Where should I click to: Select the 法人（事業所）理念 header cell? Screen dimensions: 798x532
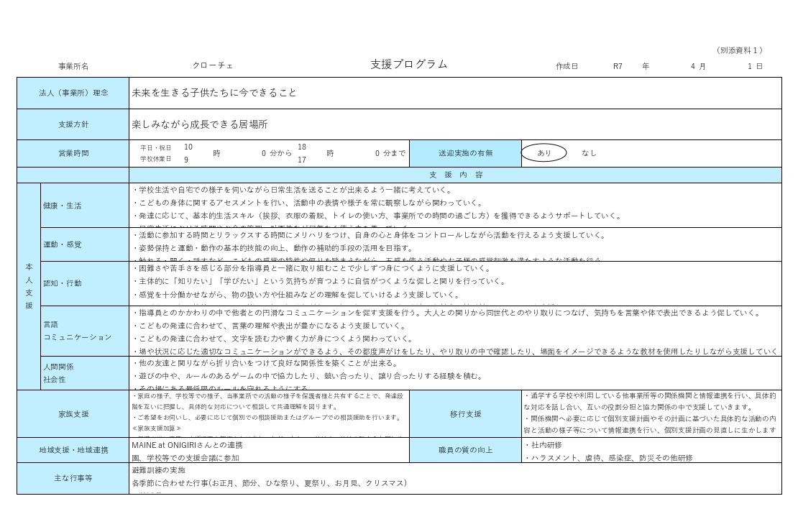pyautogui.click(x=73, y=93)
